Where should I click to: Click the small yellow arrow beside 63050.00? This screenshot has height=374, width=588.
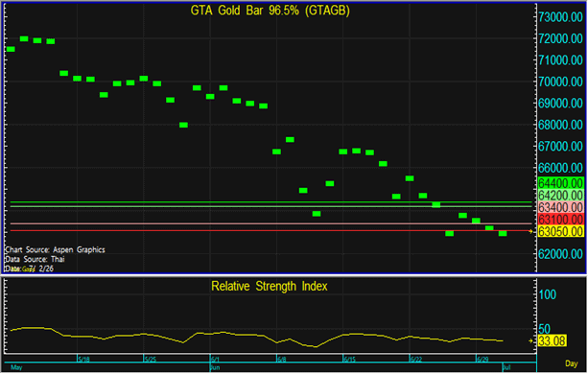coord(530,232)
